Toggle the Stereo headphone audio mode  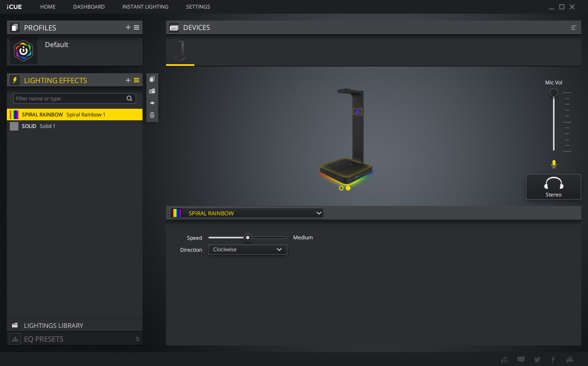coord(553,187)
